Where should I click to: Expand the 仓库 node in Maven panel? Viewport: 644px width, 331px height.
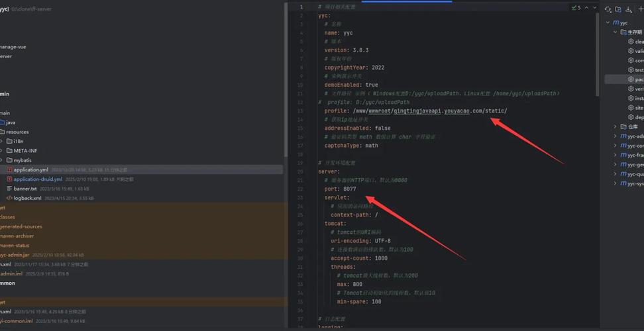[616, 126]
